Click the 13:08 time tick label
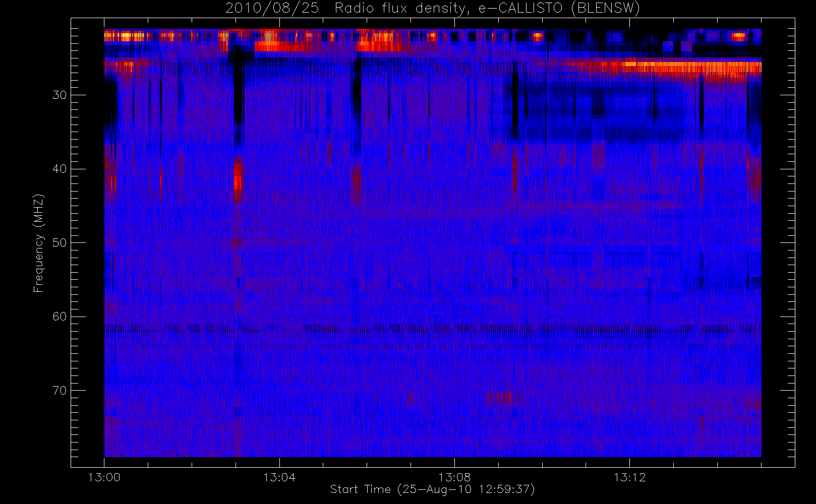The width and height of the screenshot is (816, 504). (454, 477)
